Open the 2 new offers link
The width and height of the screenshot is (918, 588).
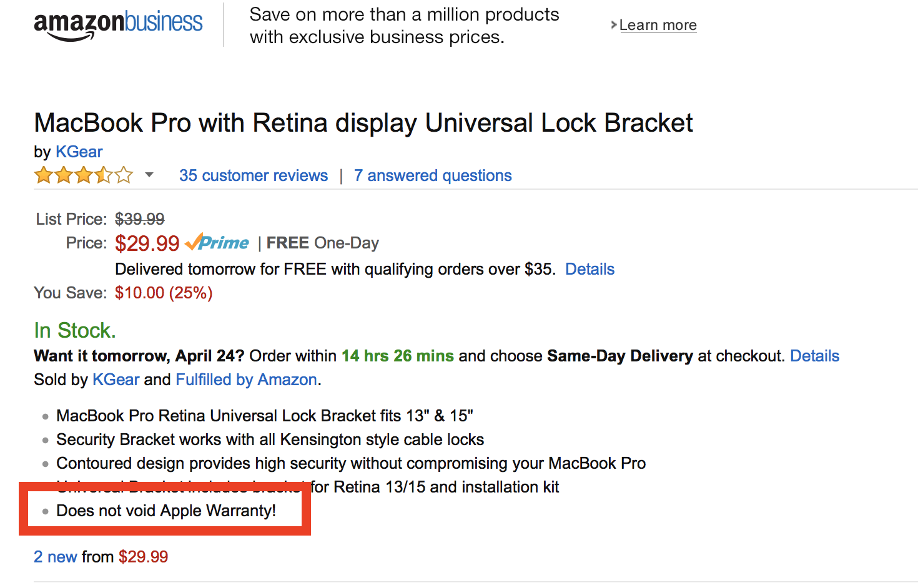[x=56, y=557]
